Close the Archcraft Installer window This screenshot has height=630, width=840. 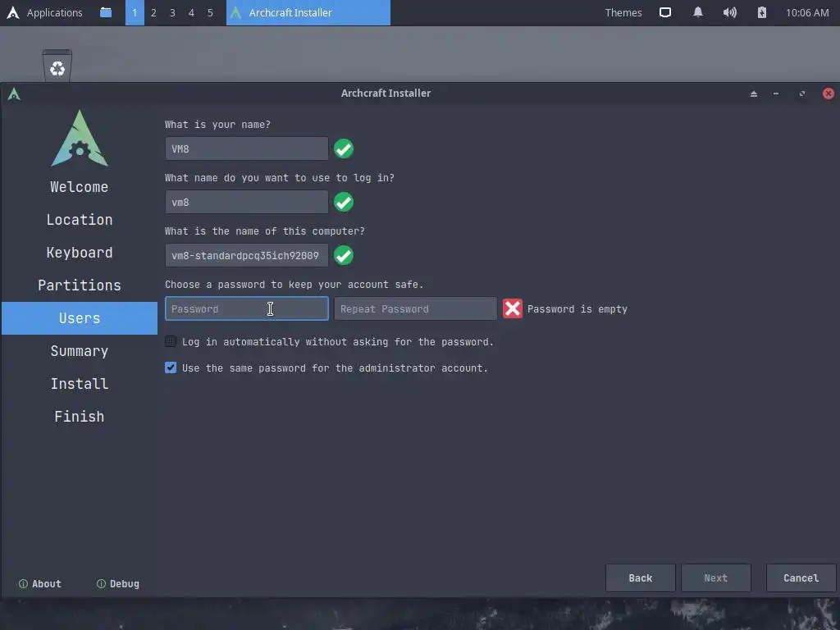(x=829, y=94)
